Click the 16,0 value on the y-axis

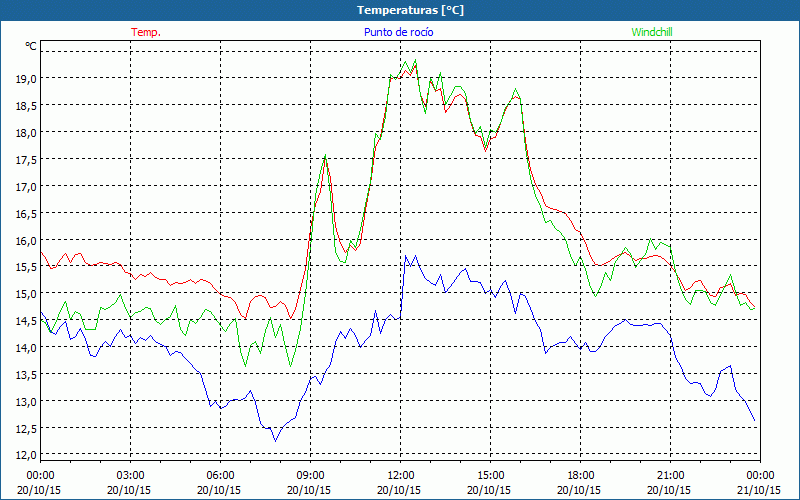click(x=24, y=240)
